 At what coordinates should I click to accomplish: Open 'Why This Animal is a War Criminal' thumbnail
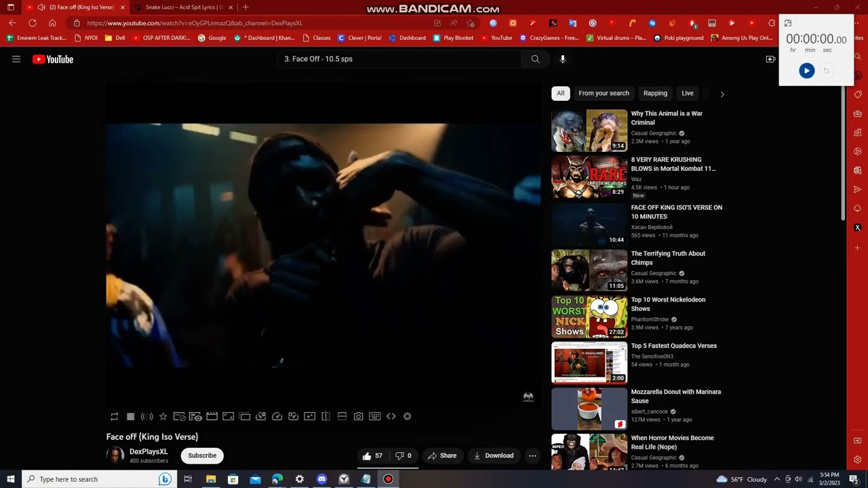pos(589,130)
